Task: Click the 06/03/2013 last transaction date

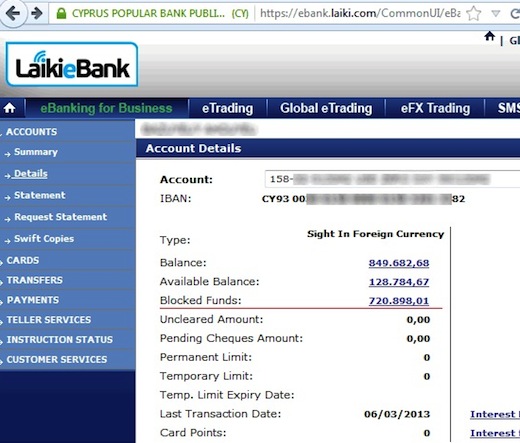Action: pos(397,414)
